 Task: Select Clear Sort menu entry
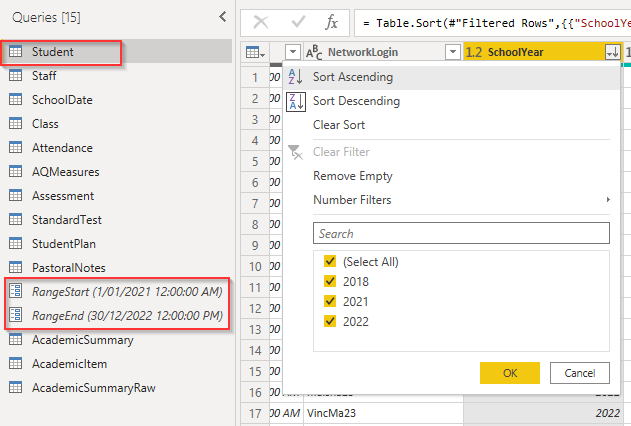pos(452,125)
